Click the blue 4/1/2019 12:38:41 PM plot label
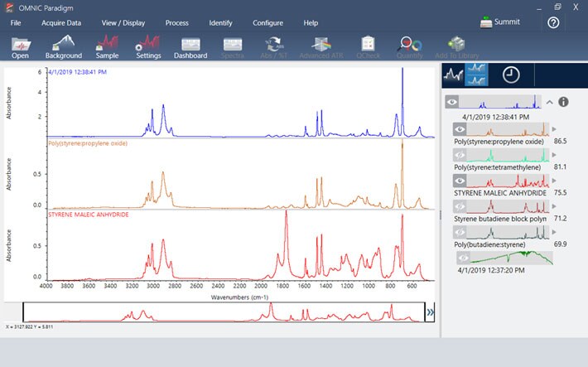This screenshot has width=588, height=367. [x=77, y=72]
